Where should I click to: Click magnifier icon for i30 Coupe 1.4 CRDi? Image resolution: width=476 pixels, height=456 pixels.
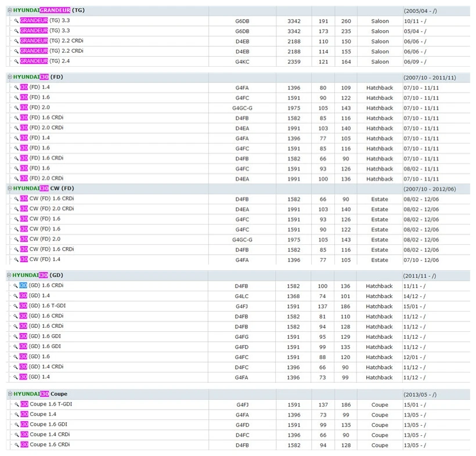coord(16,435)
